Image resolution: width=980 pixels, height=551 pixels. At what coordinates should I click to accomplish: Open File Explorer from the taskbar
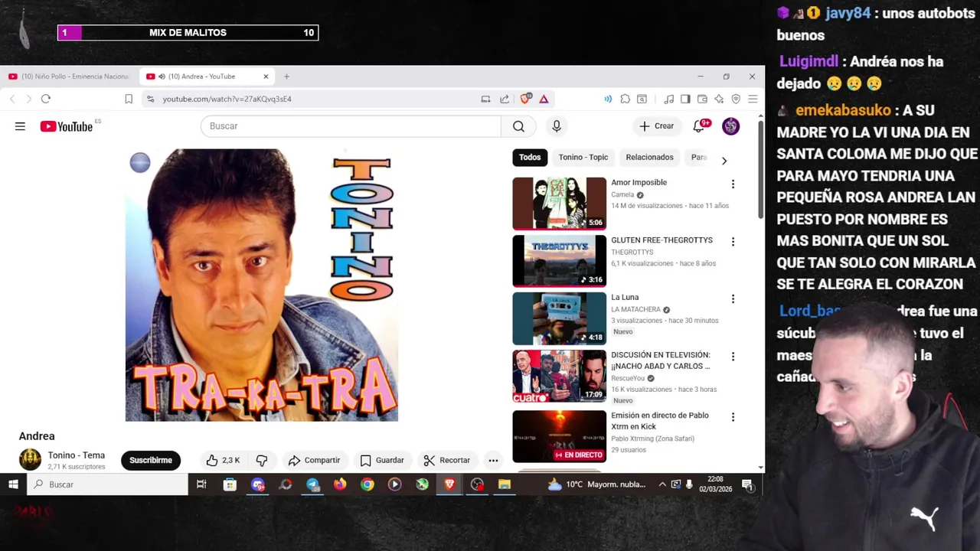point(505,484)
